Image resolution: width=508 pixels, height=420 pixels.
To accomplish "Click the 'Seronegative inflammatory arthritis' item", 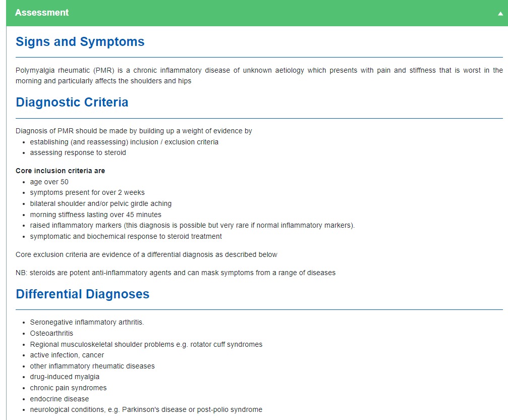I will point(87,322).
